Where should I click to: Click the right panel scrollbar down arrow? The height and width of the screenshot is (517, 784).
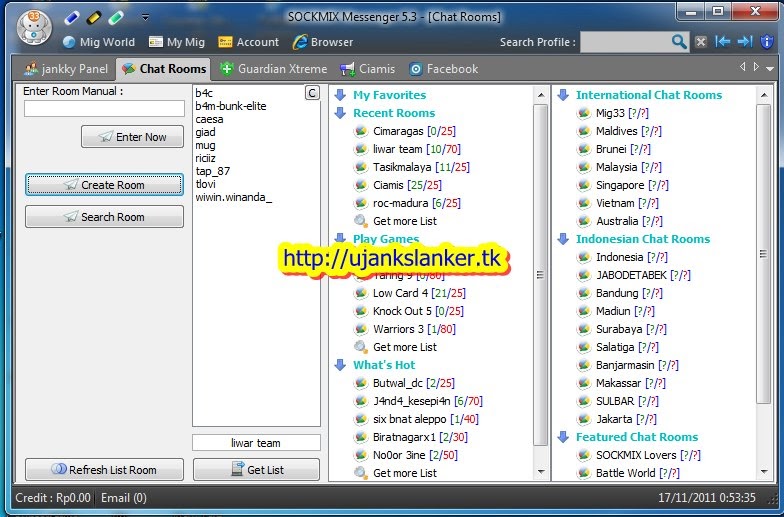[x=764, y=472]
